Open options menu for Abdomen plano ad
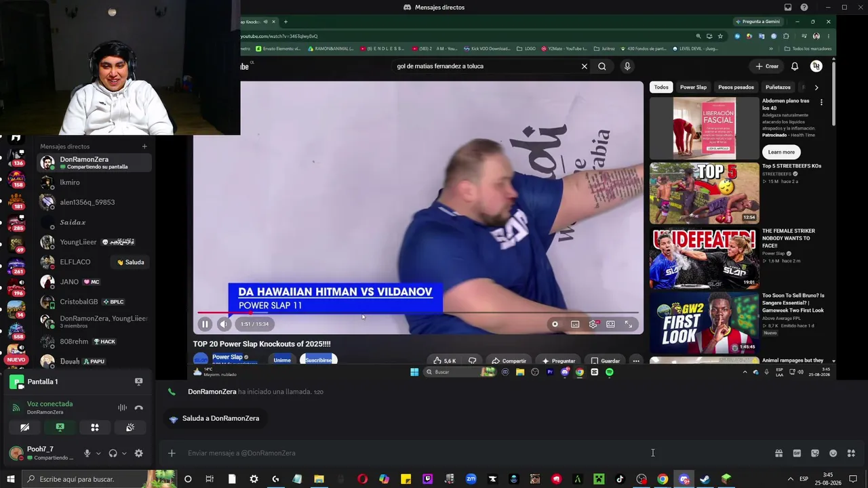This screenshot has height=488, width=868. (x=821, y=102)
